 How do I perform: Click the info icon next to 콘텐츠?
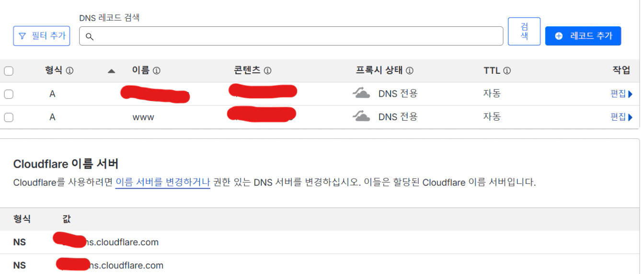[267, 71]
